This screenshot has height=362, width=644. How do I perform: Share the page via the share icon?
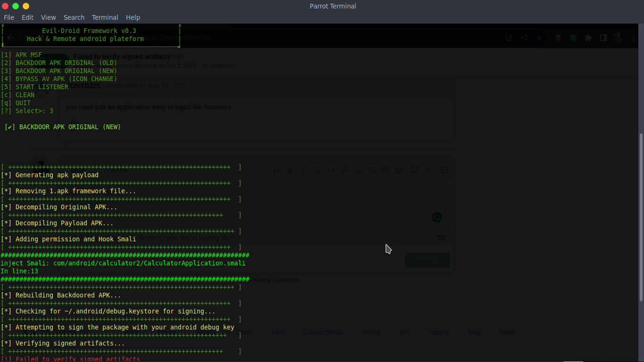(524, 38)
